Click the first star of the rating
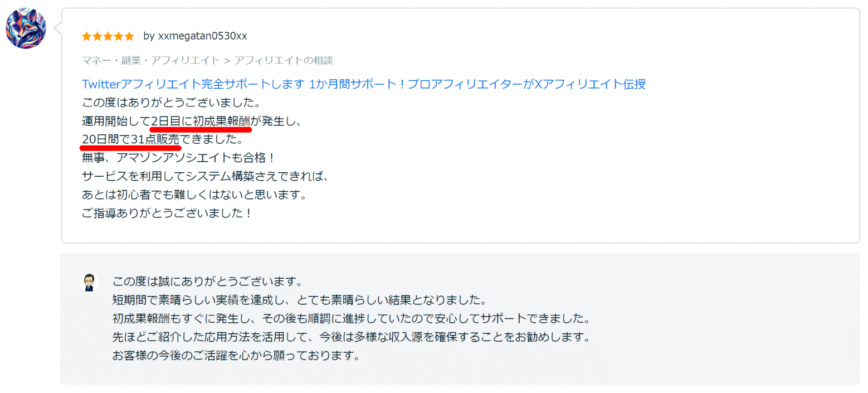This screenshot has height=393, width=868. (86, 36)
